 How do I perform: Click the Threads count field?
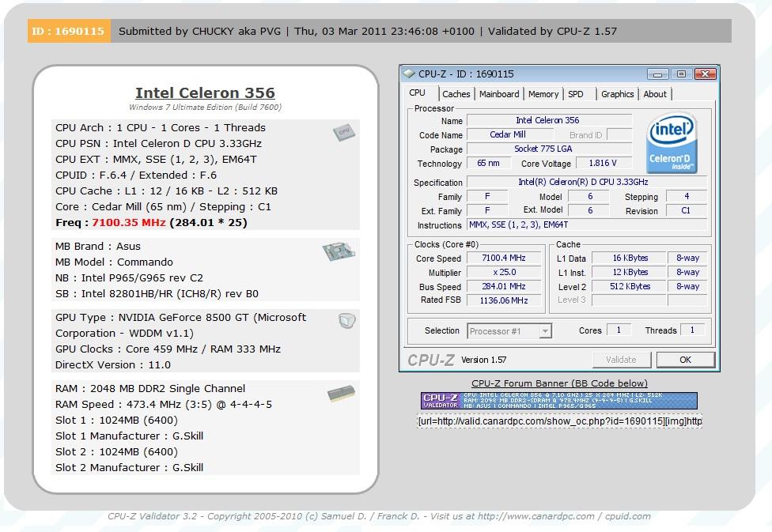click(x=692, y=330)
